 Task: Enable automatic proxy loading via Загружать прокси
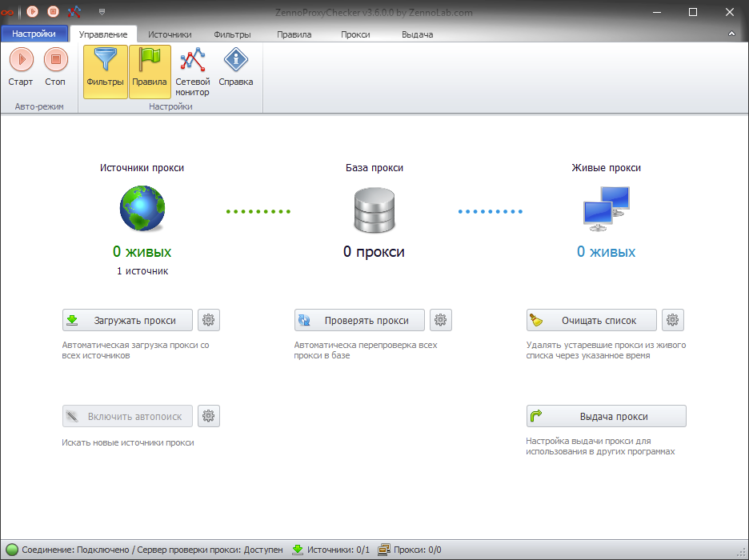(x=126, y=320)
